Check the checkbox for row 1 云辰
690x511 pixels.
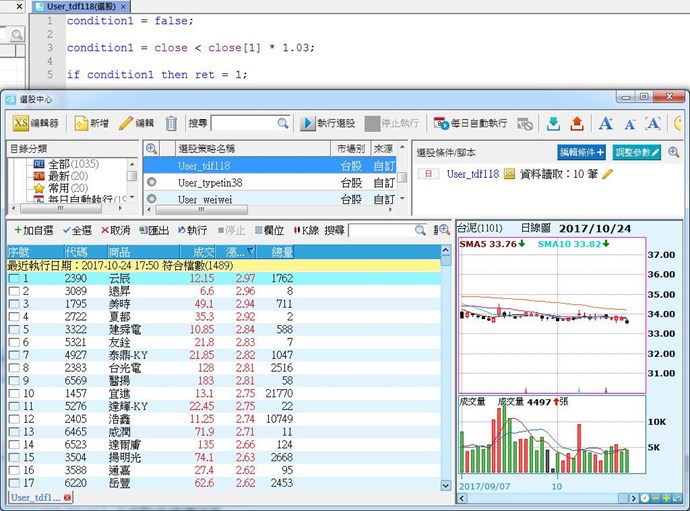point(11,278)
